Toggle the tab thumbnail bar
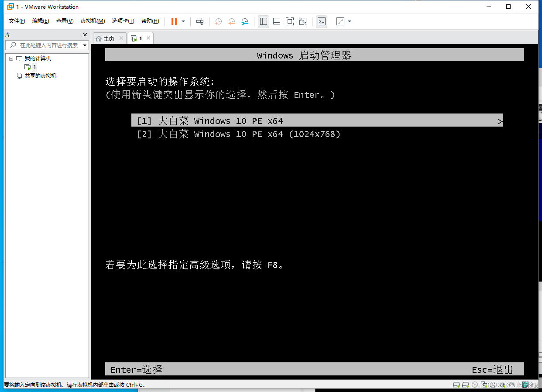Screen dimensions: 542x392 pyautogui.click(x=277, y=21)
